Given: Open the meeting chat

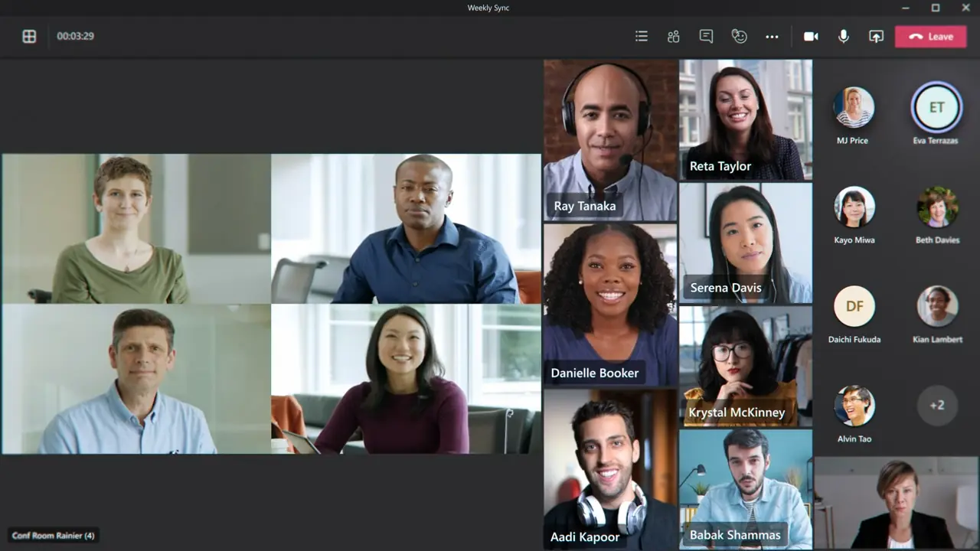Looking at the screenshot, I should (706, 37).
